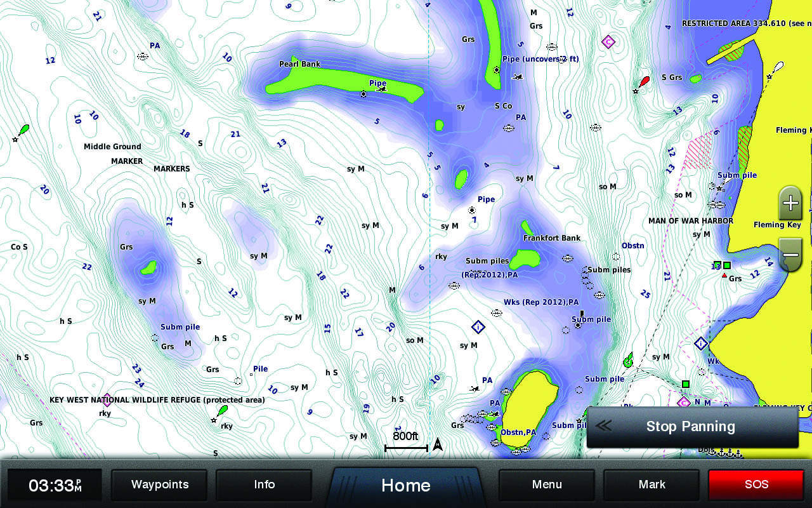Select the magenta C diamond below RESTRICTED AREA
This screenshot has height=508, width=812.
pyautogui.click(x=608, y=41)
